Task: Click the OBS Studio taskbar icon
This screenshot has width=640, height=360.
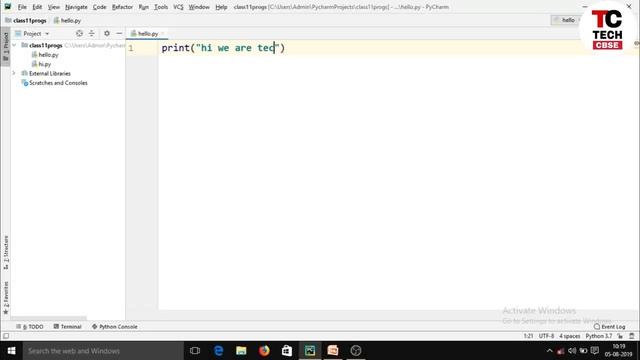Action: [x=356, y=351]
